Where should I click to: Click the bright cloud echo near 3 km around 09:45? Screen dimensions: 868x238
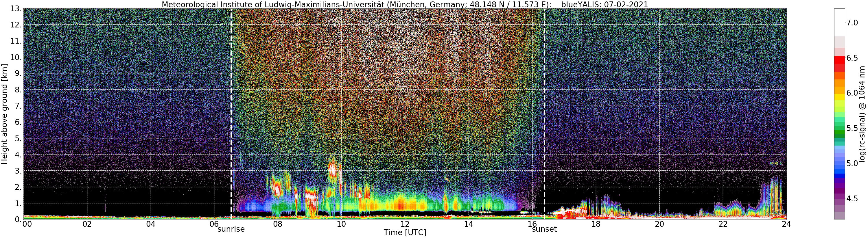333,170
